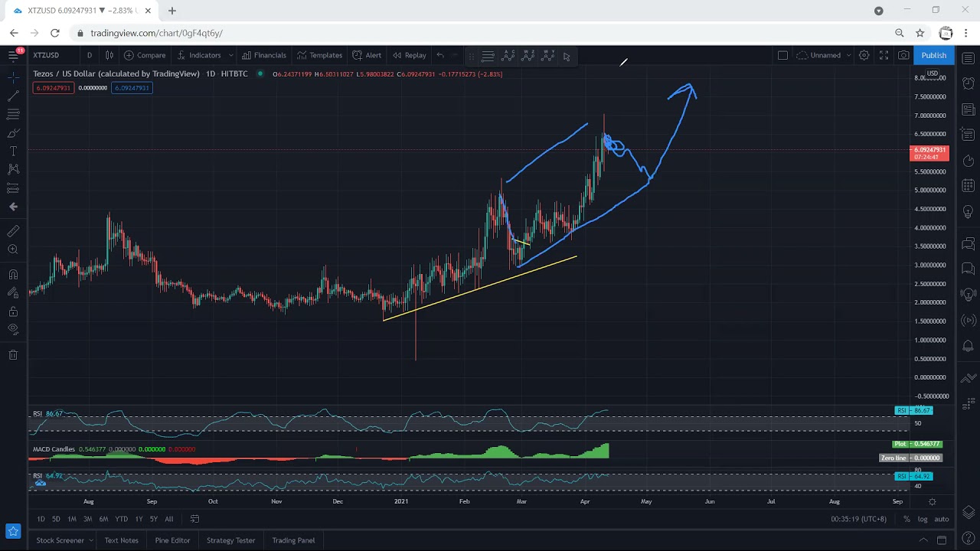Viewport: 980px width, 551px height.
Task: Expand the indicators favorites arrow
Action: tap(230, 55)
